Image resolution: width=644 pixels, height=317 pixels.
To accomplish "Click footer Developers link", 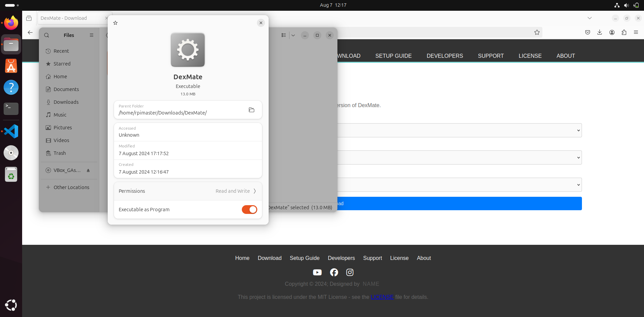I will click(x=341, y=258).
